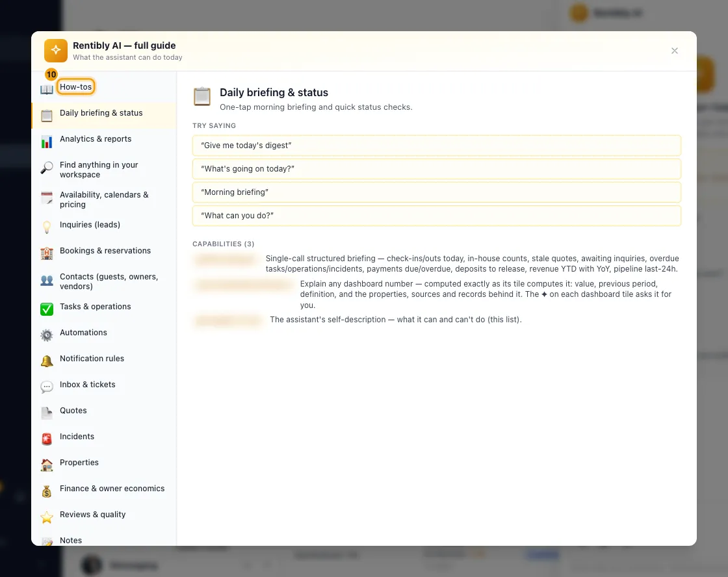The height and width of the screenshot is (577, 728).
Task: Click the red siren icon for Incidents
Action: (46, 439)
